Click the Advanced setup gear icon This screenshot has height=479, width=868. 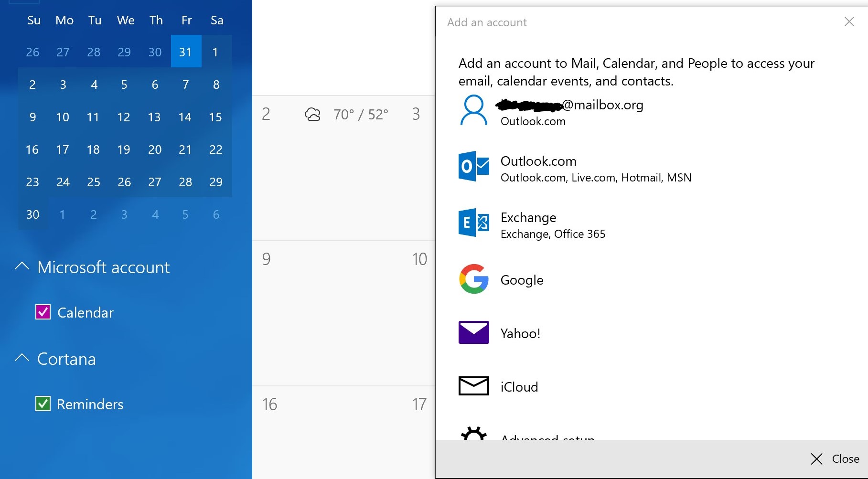pos(474,433)
